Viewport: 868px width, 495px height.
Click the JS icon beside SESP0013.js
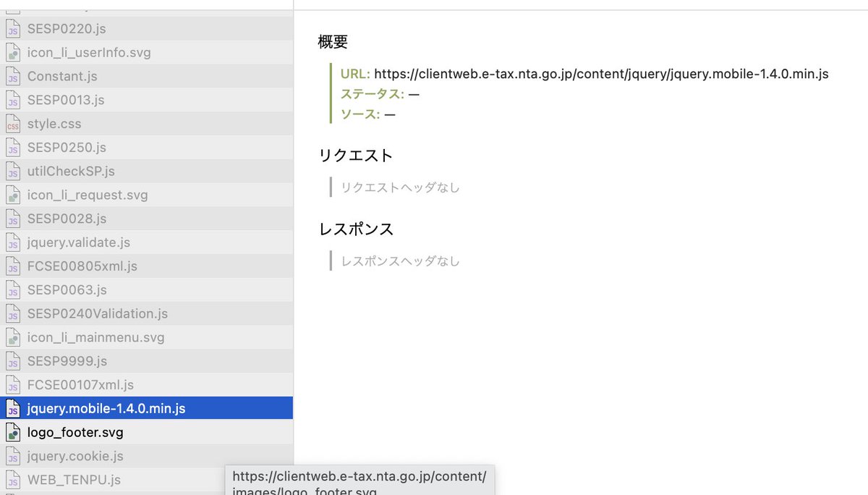(12, 100)
